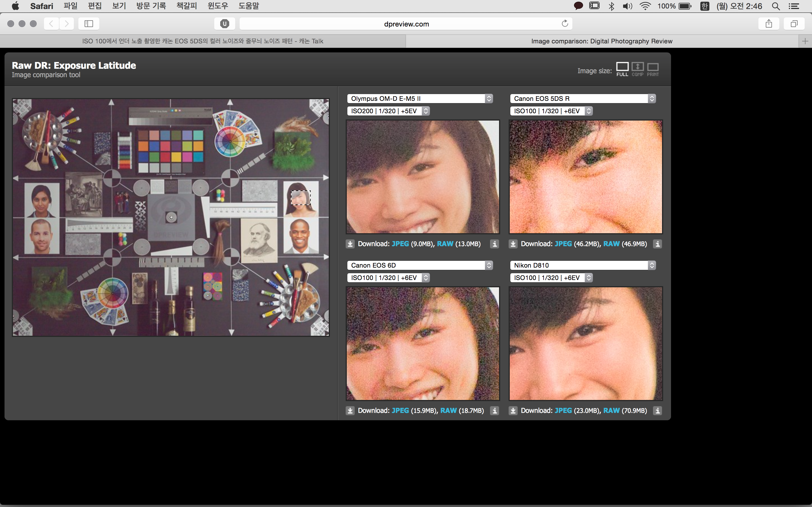Screen dimensions: 812x507
Task: Click the dpreview.com address field
Action: click(x=406, y=24)
